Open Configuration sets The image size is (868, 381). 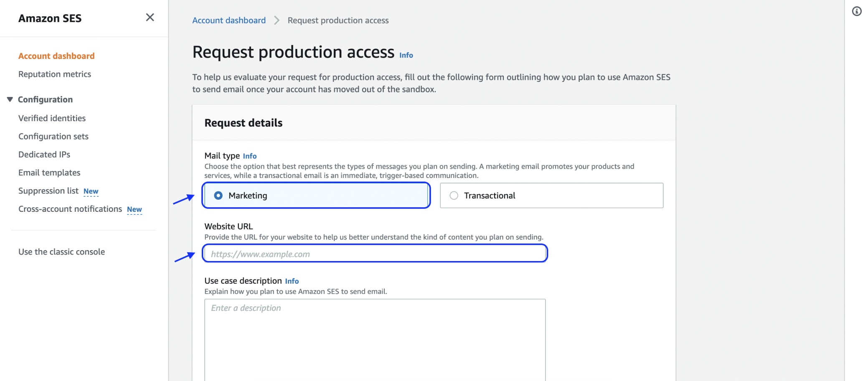tap(53, 136)
